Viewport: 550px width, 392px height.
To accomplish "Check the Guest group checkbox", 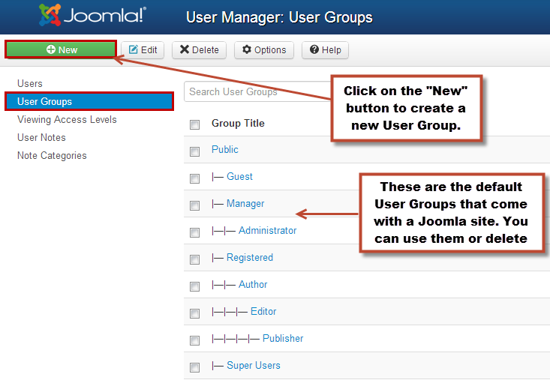I will tap(194, 178).
